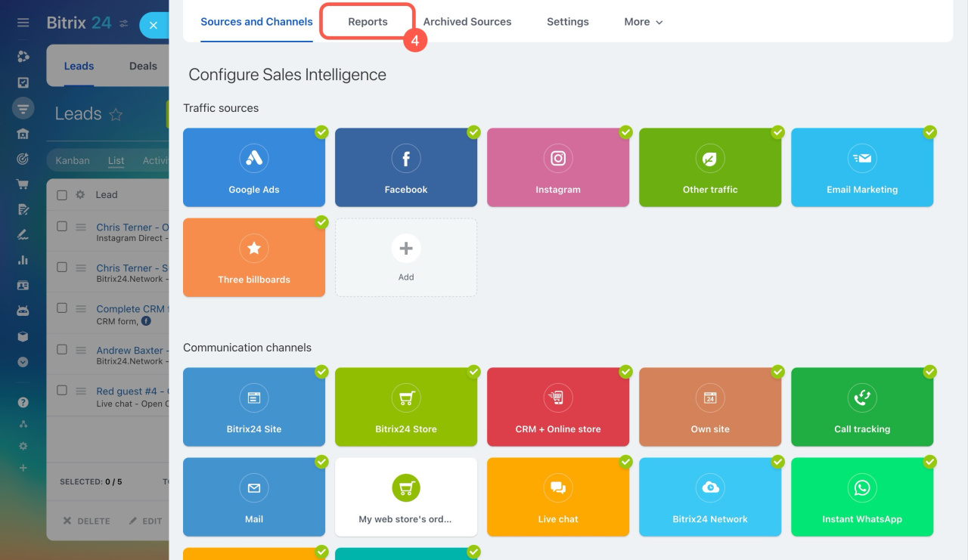This screenshot has height=560, width=968.
Task: Open the Bitrix24 Site channel tile
Action: [x=254, y=407]
